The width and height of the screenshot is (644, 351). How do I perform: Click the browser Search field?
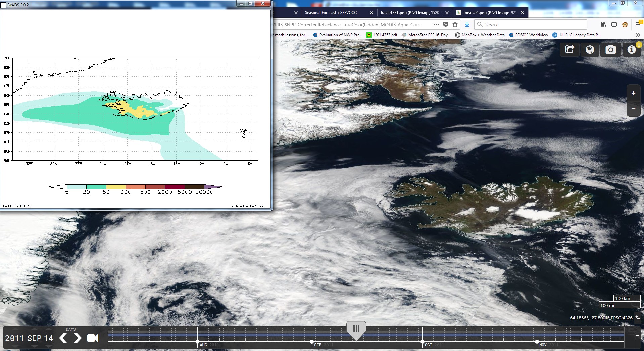pos(530,24)
